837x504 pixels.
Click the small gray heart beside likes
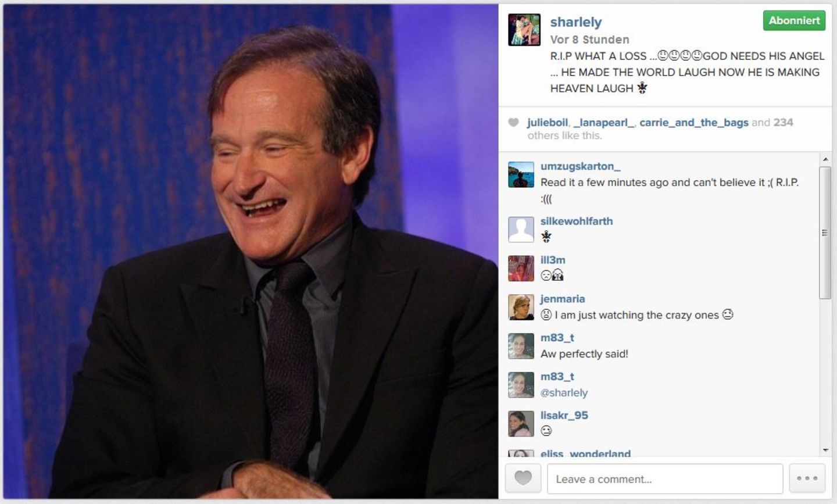tap(513, 123)
